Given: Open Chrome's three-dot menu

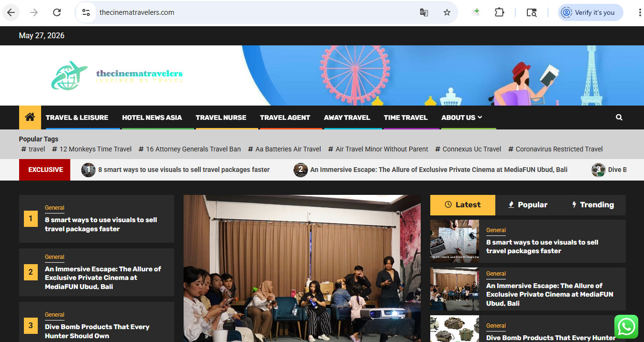Looking at the screenshot, I should pyautogui.click(x=640, y=12).
